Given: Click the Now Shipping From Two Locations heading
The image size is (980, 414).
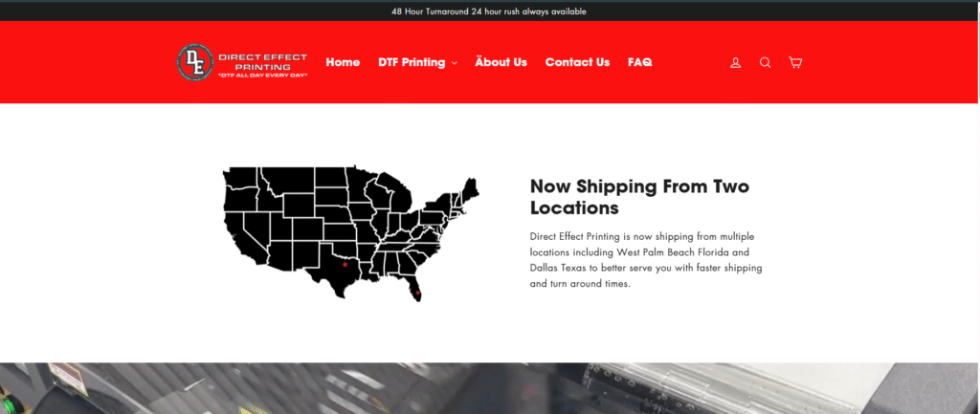Looking at the screenshot, I should (639, 197).
